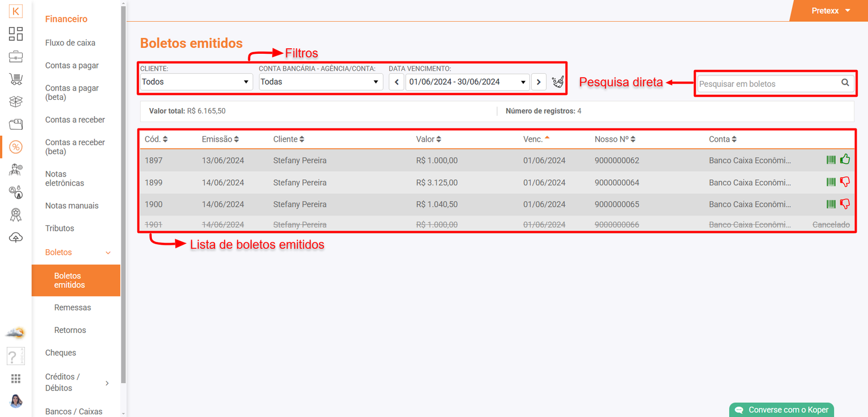Open Remessas in the Boletos submenu
The image size is (868, 417).
click(73, 307)
